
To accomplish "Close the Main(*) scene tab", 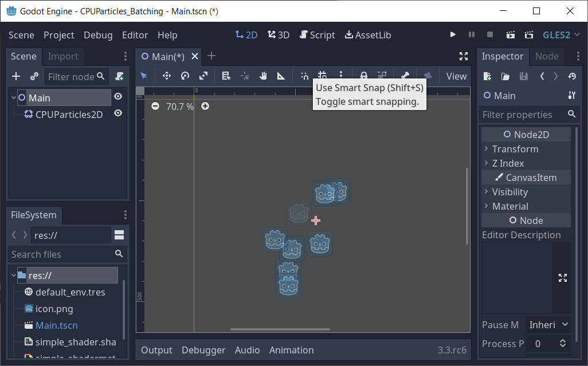I will coord(195,56).
